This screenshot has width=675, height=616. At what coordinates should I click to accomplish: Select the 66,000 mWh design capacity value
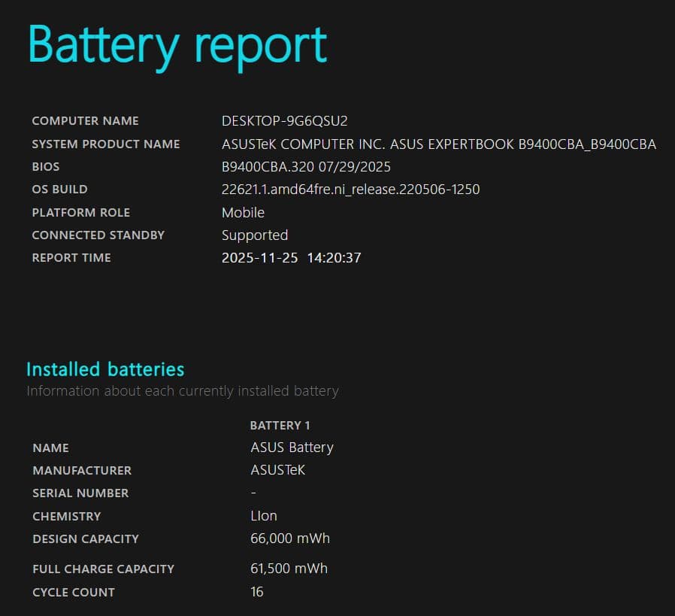pyautogui.click(x=290, y=538)
